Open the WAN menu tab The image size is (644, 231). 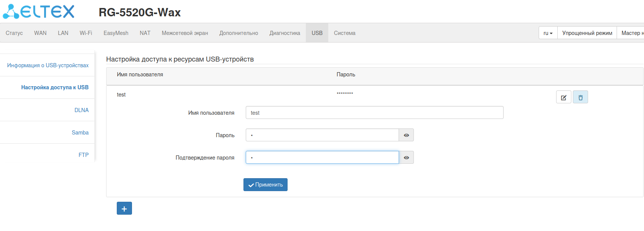(40, 33)
